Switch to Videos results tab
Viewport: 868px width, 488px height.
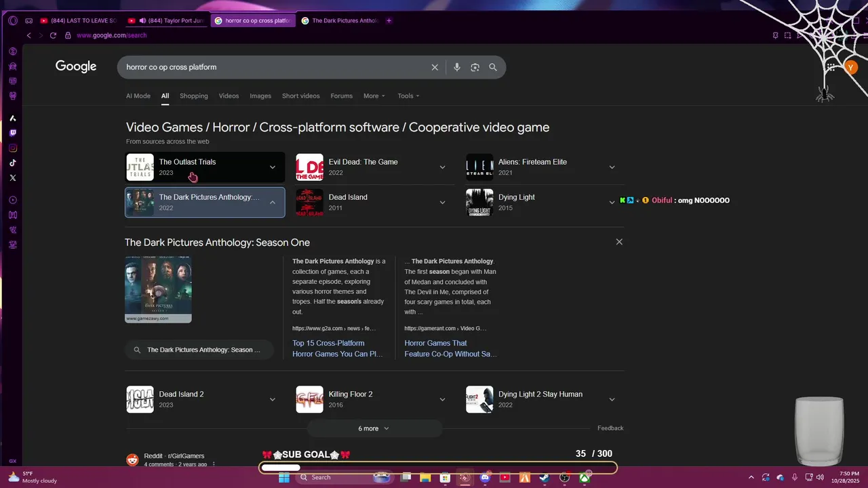(229, 96)
